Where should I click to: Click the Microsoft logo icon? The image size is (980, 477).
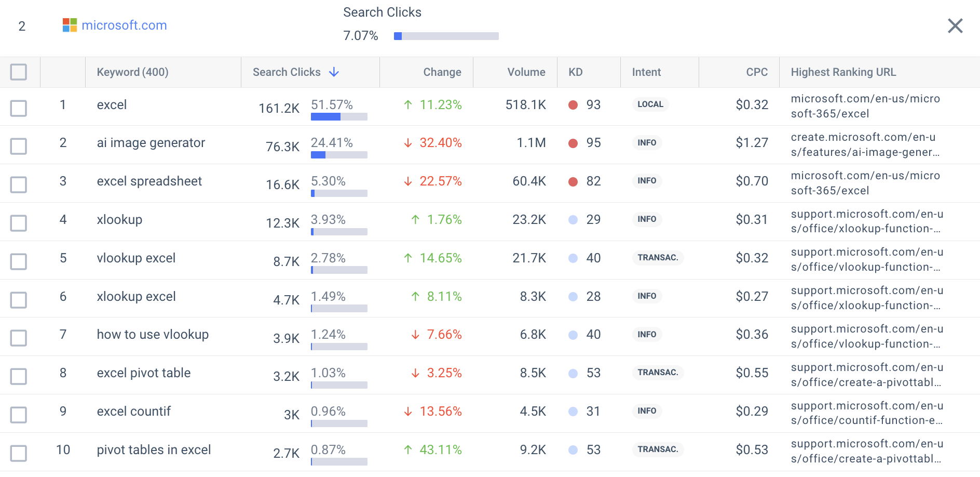coord(70,25)
